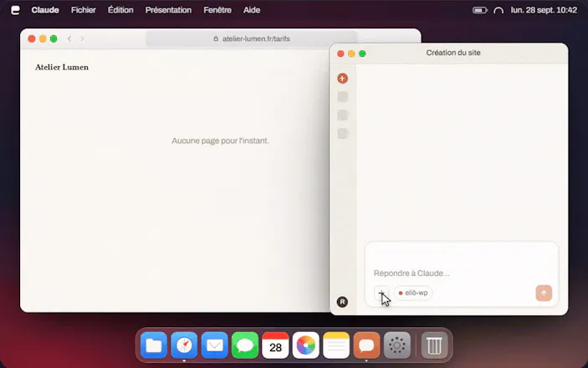
Task: Select the first gray sidebar item under the plus
Action: tap(342, 97)
